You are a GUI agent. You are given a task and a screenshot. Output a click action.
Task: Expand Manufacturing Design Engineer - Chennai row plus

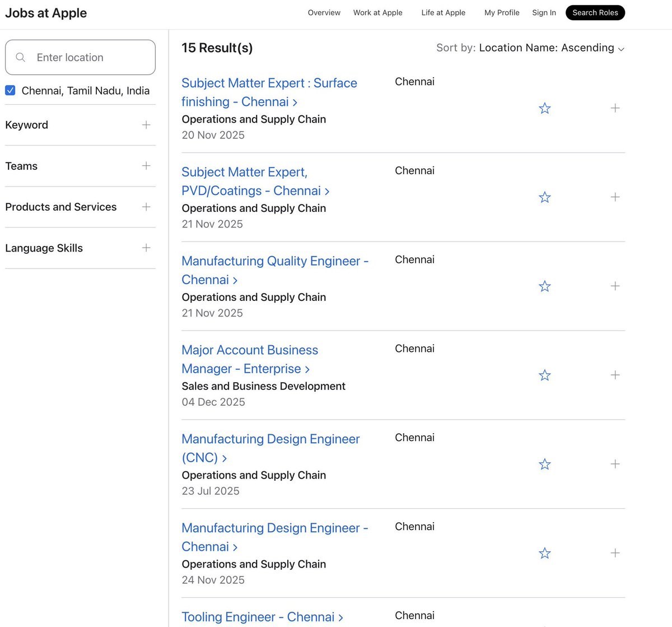pyautogui.click(x=615, y=553)
